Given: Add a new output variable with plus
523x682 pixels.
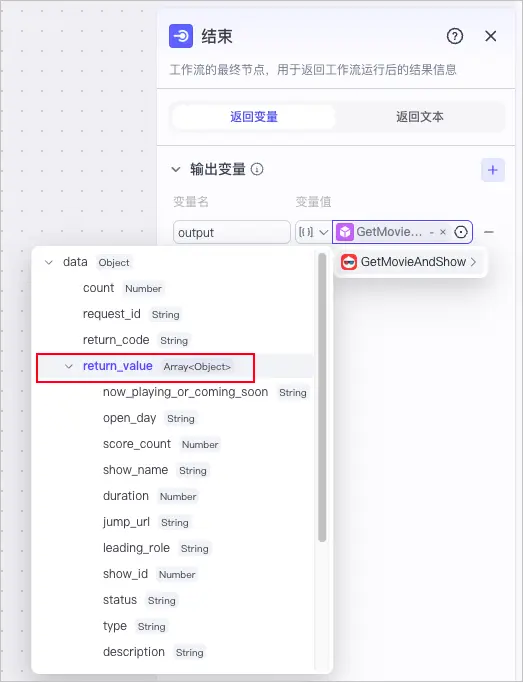Looking at the screenshot, I should click(x=493, y=170).
